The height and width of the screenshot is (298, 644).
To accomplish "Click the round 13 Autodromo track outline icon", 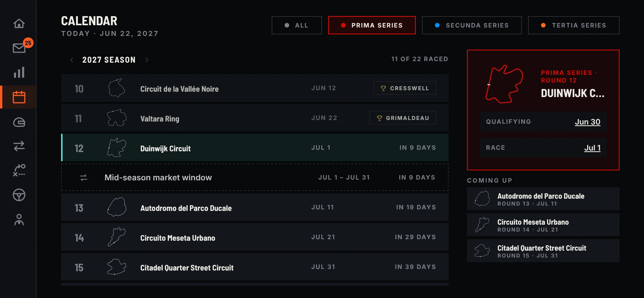I will 117,207.
